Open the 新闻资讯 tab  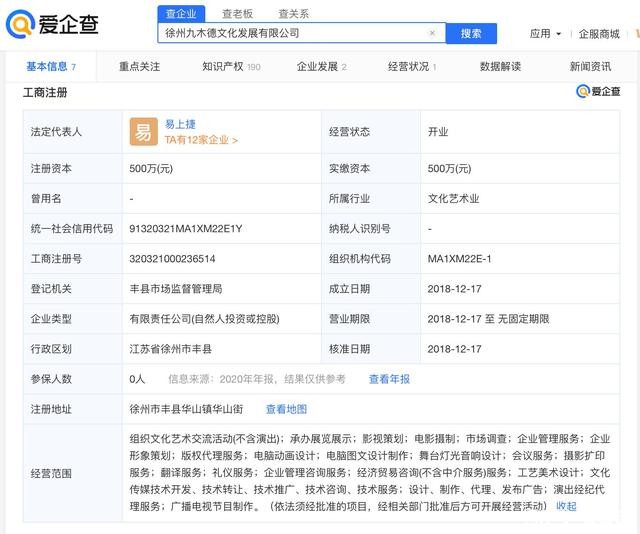(590, 67)
